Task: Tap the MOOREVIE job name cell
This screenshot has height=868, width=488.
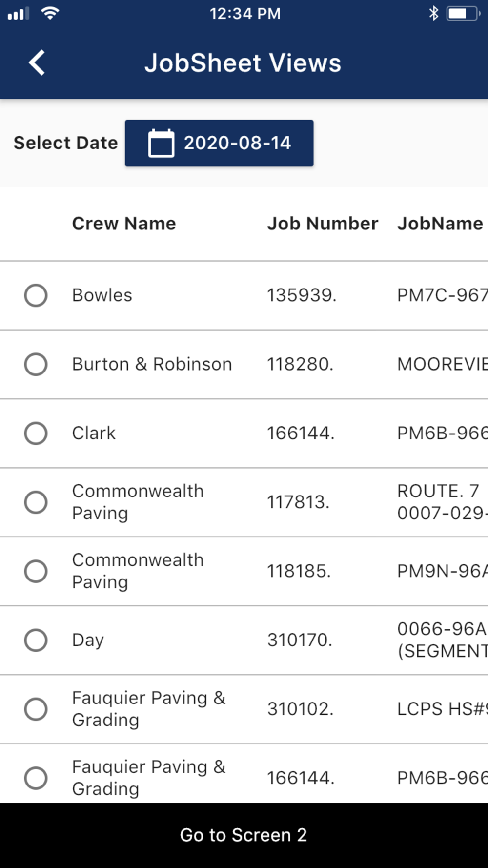Action: tap(442, 364)
